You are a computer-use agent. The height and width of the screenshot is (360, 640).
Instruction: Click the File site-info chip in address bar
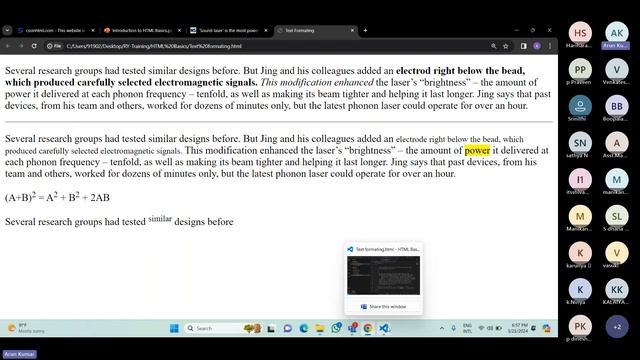pyautogui.click(x=54, y=46)
